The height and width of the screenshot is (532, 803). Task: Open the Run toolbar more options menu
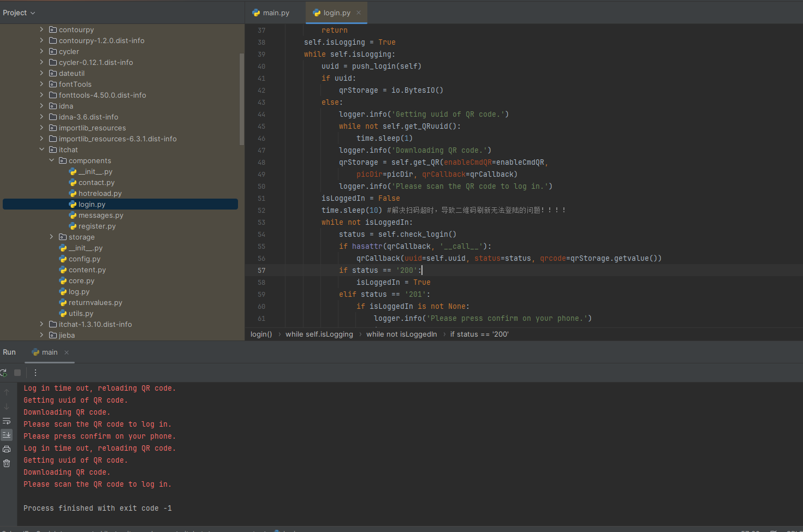(35, 373)
